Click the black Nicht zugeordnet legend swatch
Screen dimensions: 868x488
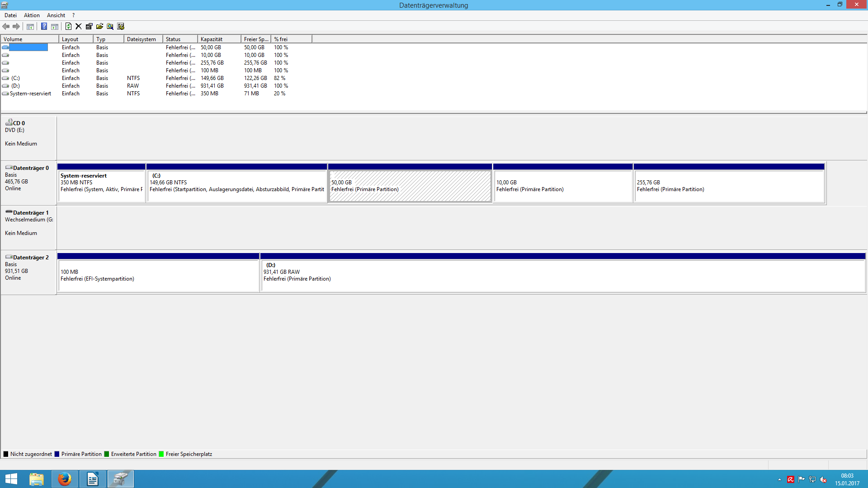[6, 454]
